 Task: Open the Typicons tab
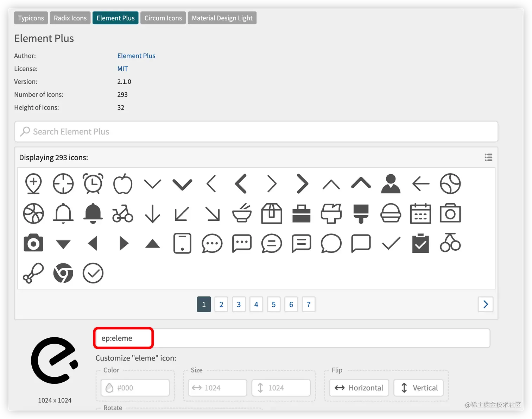tap(31, 18)
